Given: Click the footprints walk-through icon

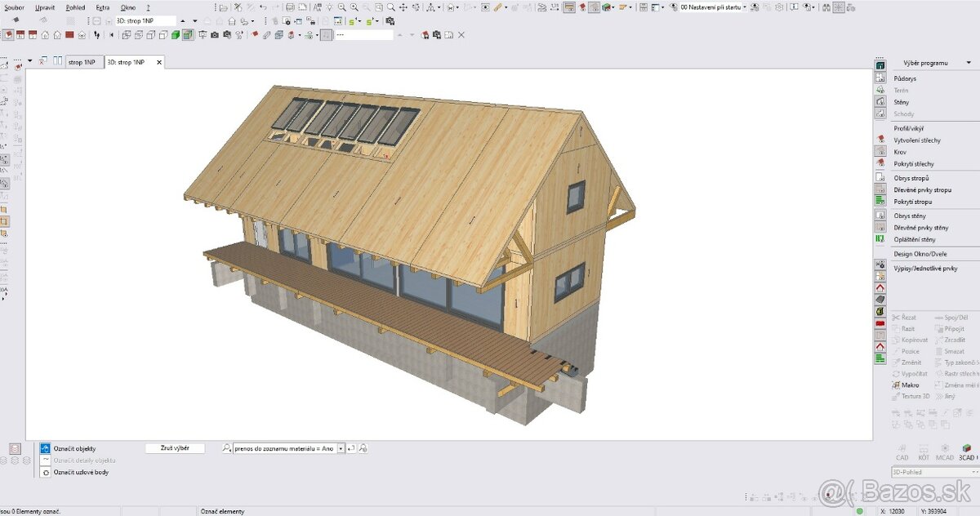Looking at the screenshot, I should point(98,35).
